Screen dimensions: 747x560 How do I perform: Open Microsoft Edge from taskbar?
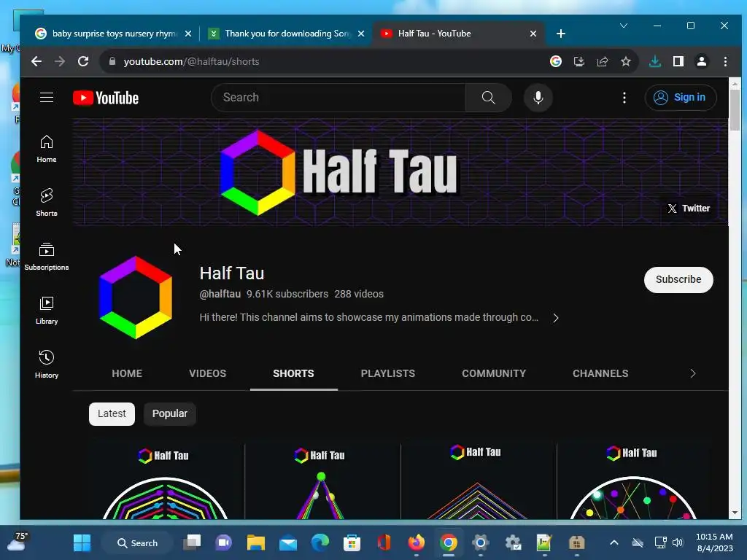[x=320, y=542]
